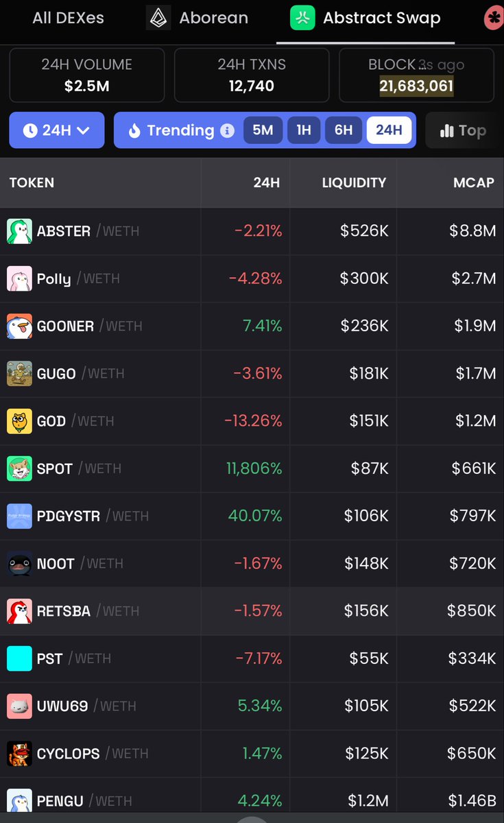
Task: Click the CYCLOPS token icon
Action: [x=19, y=754]
